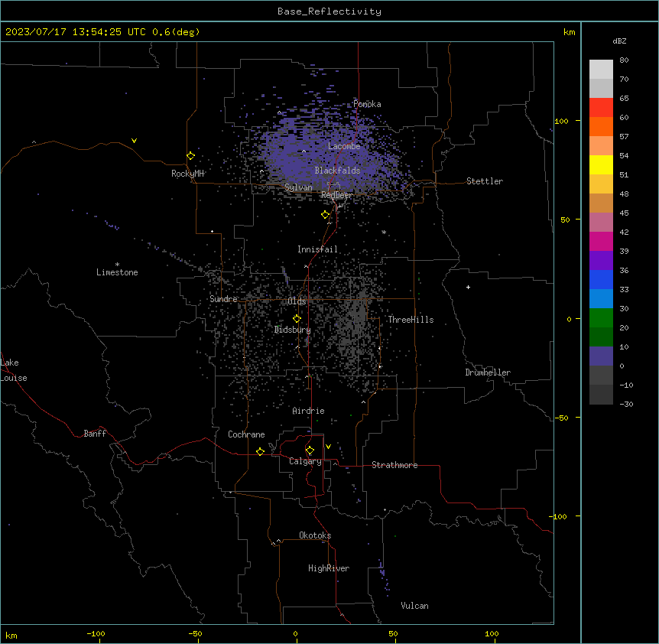Click the yellow V marker northwest of RockyMH

pos(134,141)
